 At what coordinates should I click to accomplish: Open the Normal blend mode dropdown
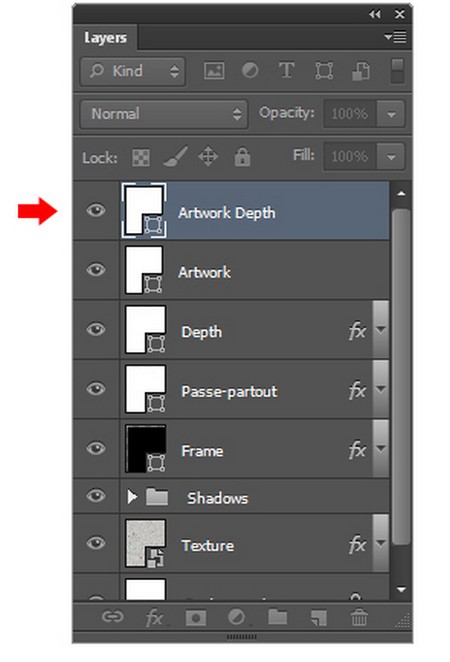pos(164,114)
